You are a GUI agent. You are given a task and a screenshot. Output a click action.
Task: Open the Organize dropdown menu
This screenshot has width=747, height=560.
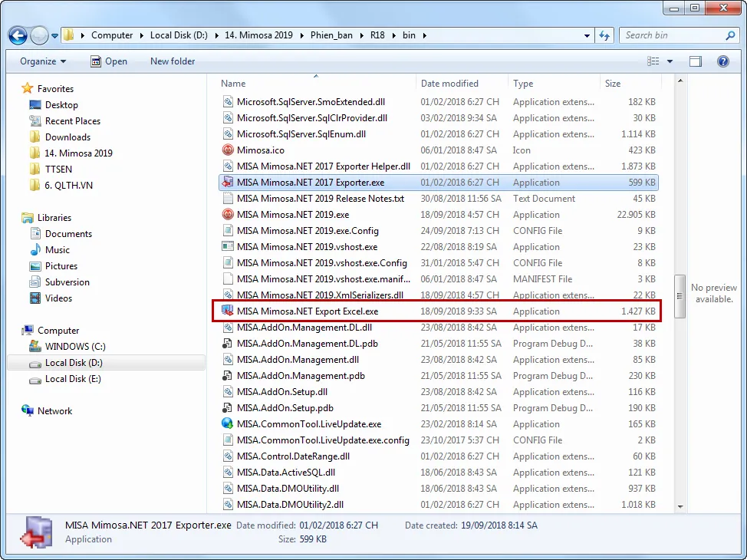[43, 61]
